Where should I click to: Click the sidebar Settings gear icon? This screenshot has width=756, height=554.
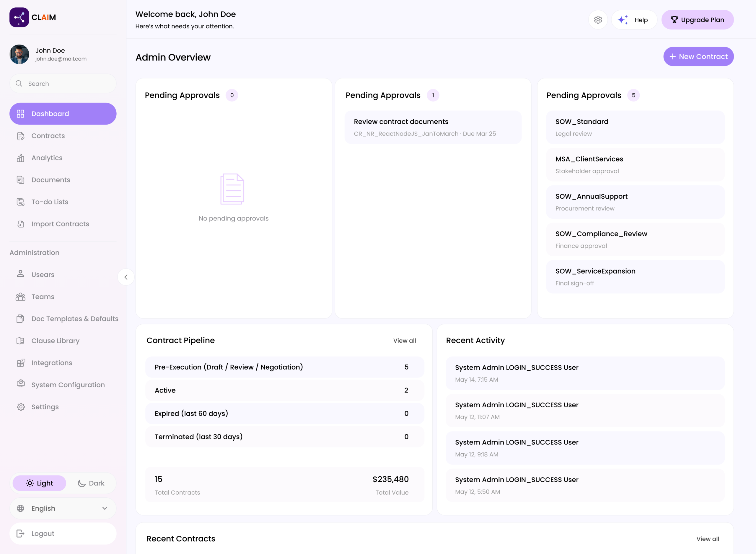[20, 407]
